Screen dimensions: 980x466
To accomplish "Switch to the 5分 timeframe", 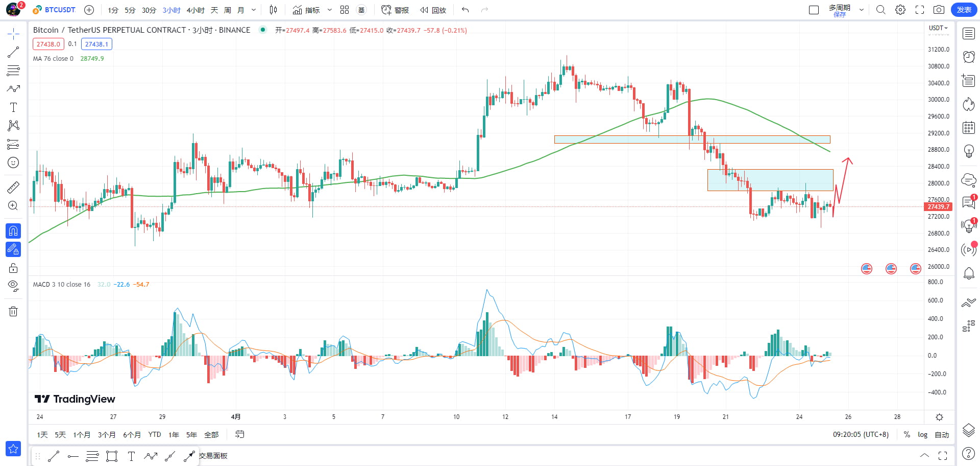I will click(130, 10).
